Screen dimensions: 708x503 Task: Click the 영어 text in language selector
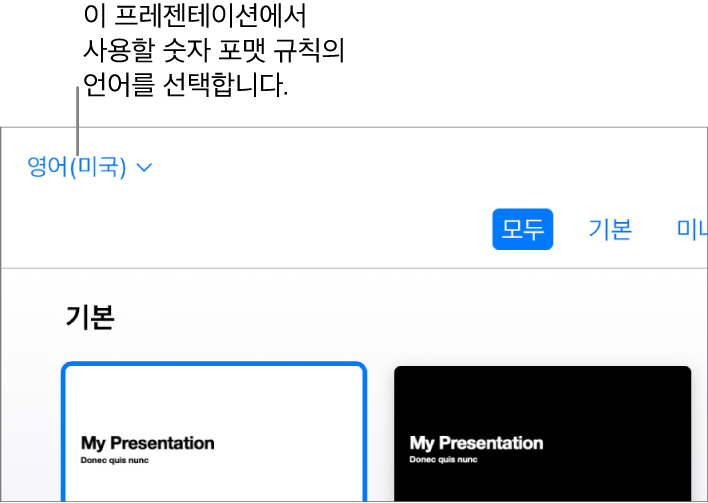pyautogui.click(x=47, y=167)
